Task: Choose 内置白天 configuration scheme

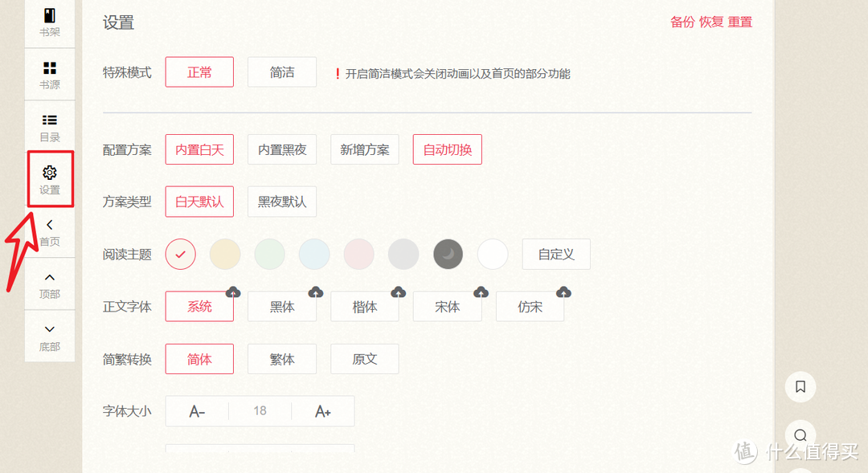Action: [199, 149]
